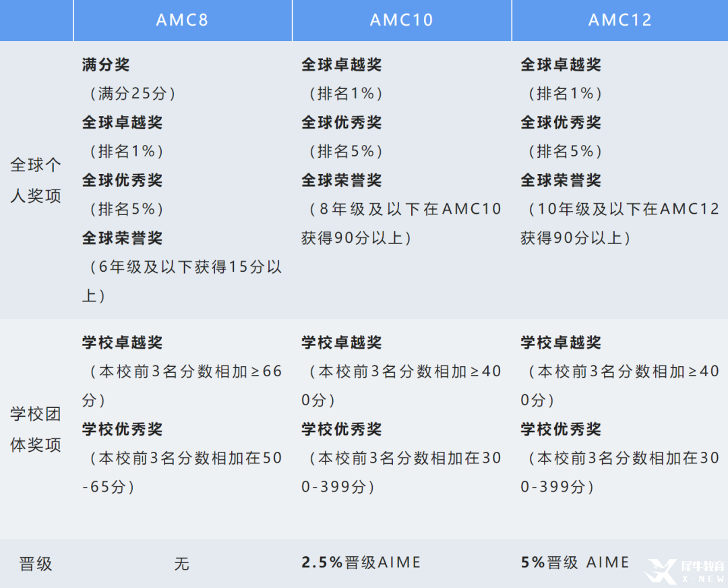Click AMC12 (本校前3名分数相加≥400分) text

[620, 386]
